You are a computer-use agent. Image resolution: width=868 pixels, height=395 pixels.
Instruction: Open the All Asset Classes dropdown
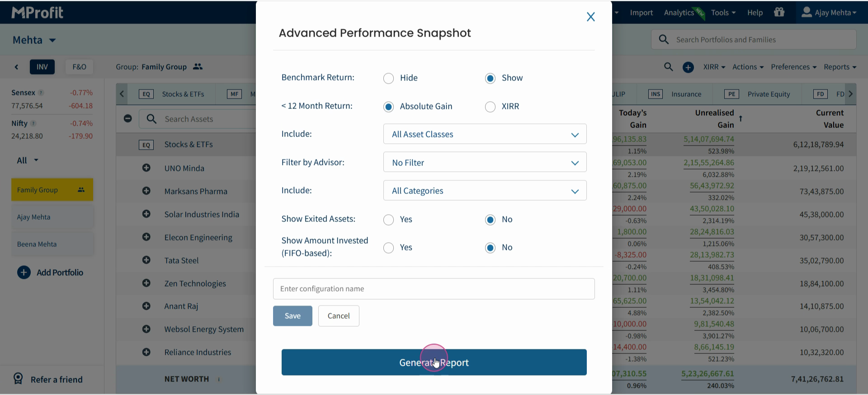485,134
